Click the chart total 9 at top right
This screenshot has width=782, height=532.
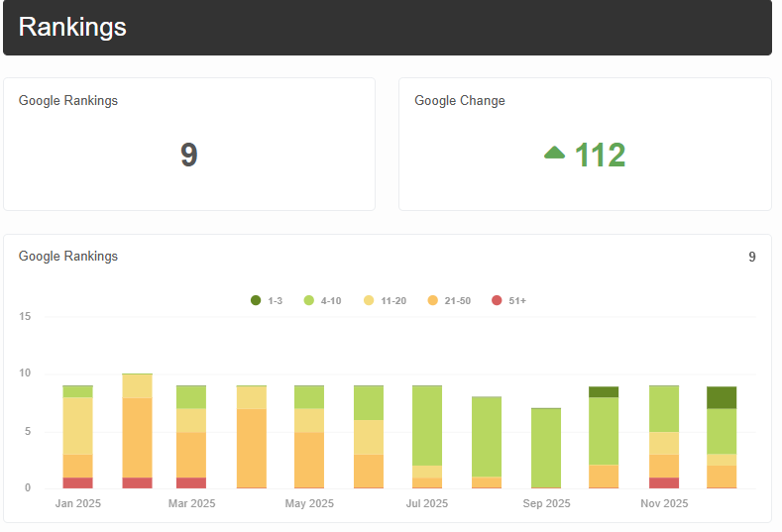coord(752,257)
